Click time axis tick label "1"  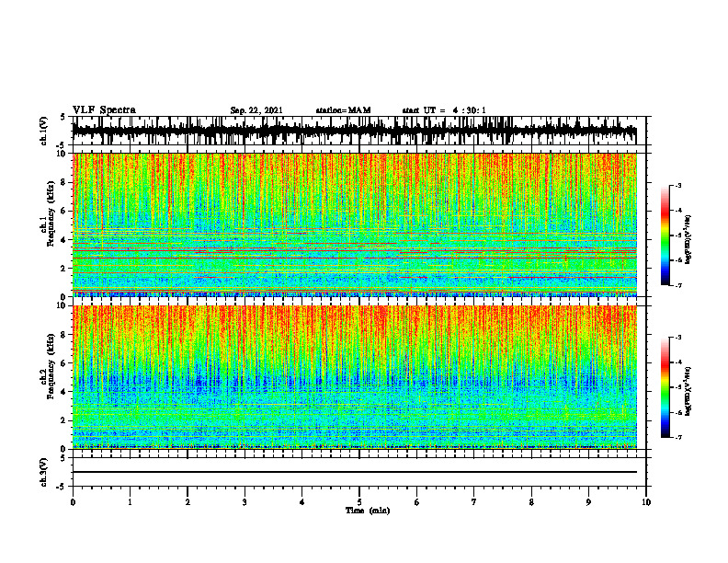pyautogui.click(x=130, y=502)
